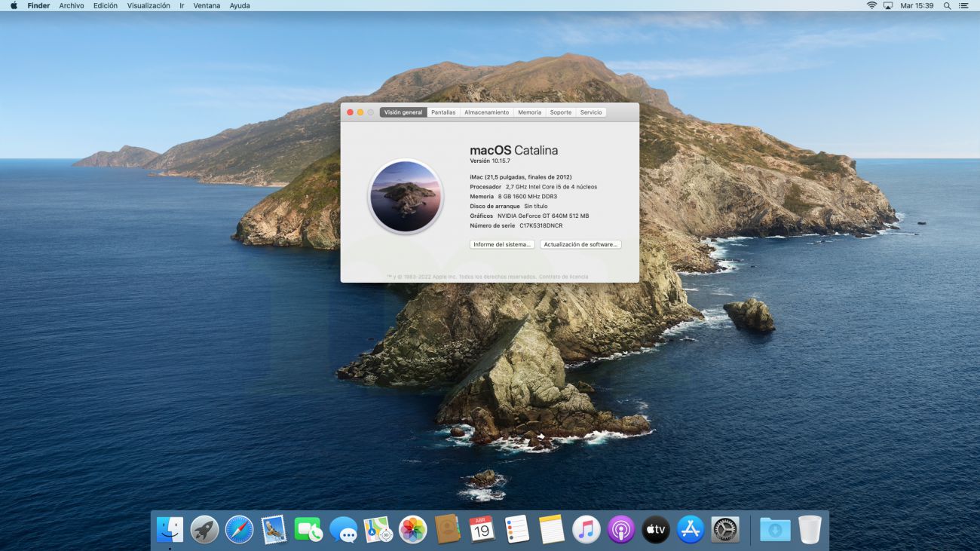
Task: Launch Apple TV app from Dock
Action: (x=656, y=530)
